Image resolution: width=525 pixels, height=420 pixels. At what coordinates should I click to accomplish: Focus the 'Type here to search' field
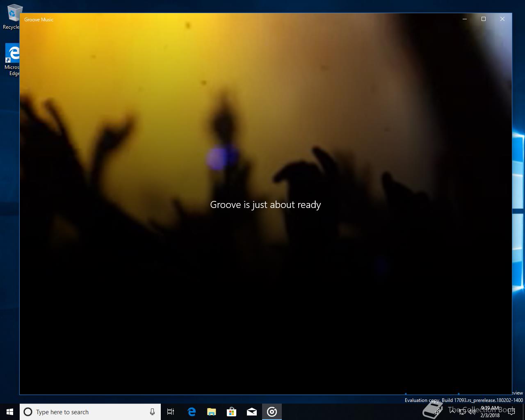tap(90, 412)
